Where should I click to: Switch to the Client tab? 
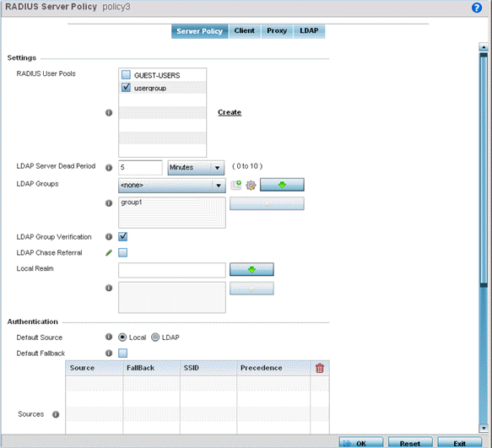coord(245,30)
